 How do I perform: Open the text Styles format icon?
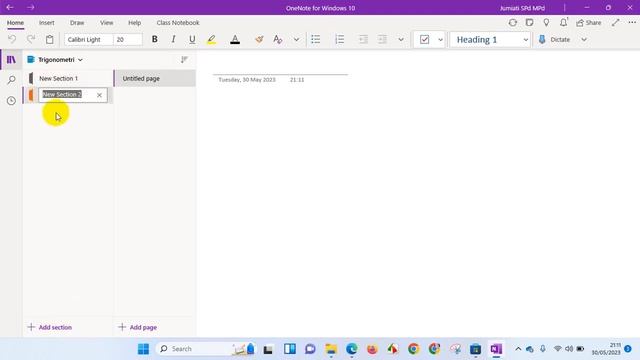point(278,39)
